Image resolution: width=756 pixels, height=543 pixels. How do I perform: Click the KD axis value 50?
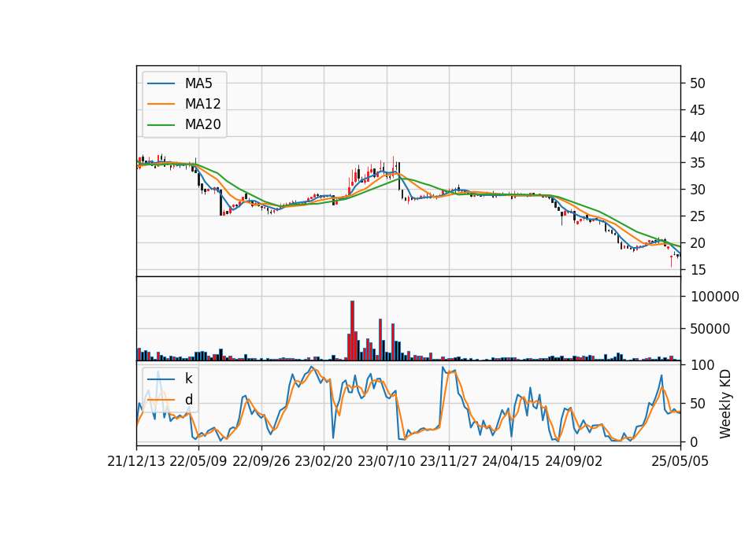[698, 404]
